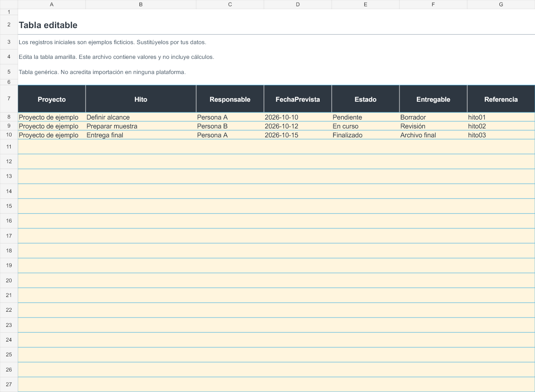Select the 'FechaPrevista' header cell
This screenshot has height=392, width=535.
(298, 99)
